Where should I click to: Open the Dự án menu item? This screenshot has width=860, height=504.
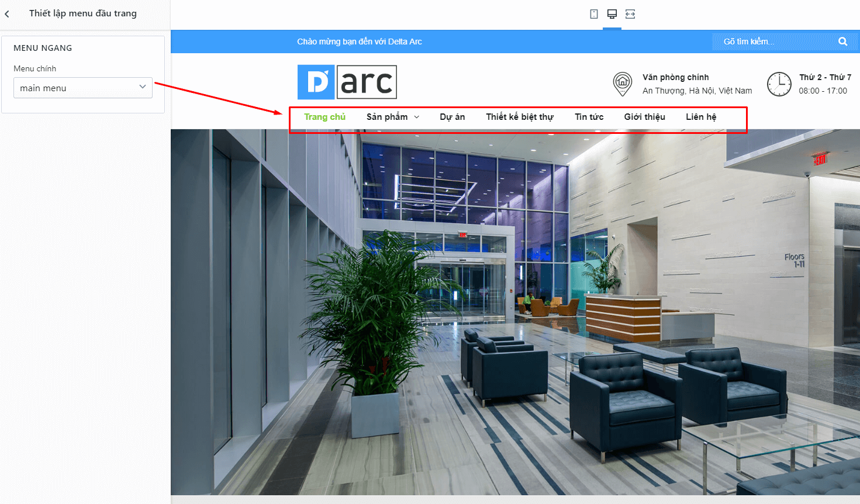[x=453, y=117]
